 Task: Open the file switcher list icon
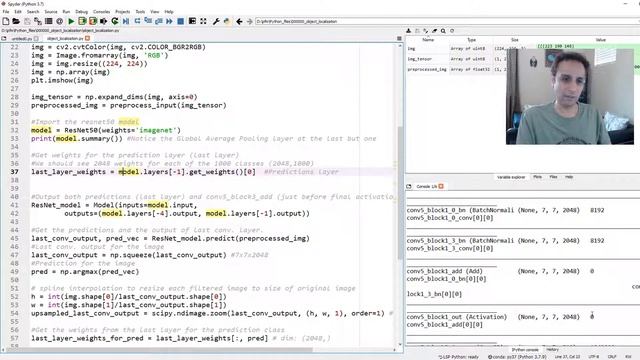point(49,21)
